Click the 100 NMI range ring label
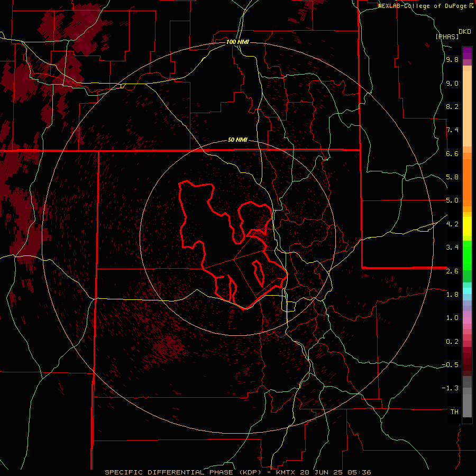Viewport: 476px width, 476px height. [x=237, y=42]
